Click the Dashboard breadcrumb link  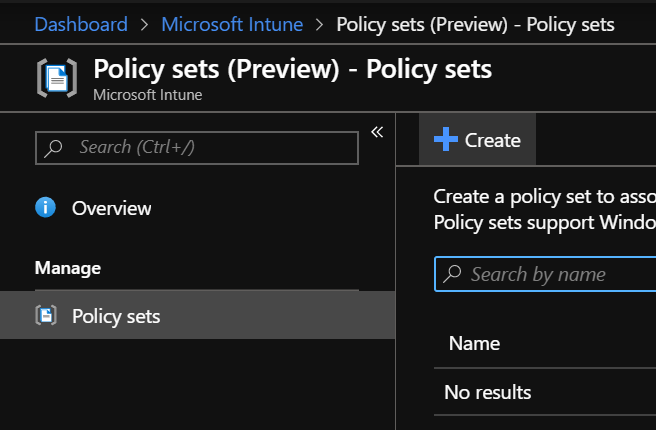(x=81, y=24)
